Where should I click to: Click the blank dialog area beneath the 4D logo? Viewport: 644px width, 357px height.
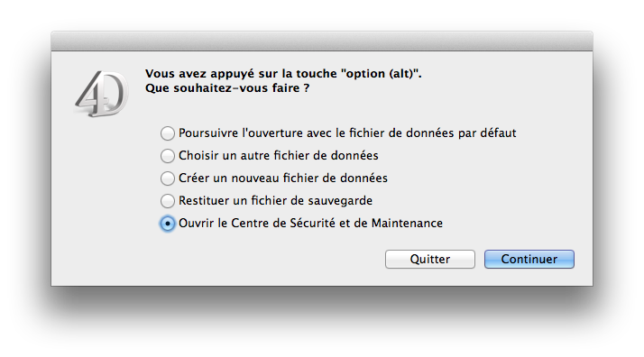tap(101, 197)
